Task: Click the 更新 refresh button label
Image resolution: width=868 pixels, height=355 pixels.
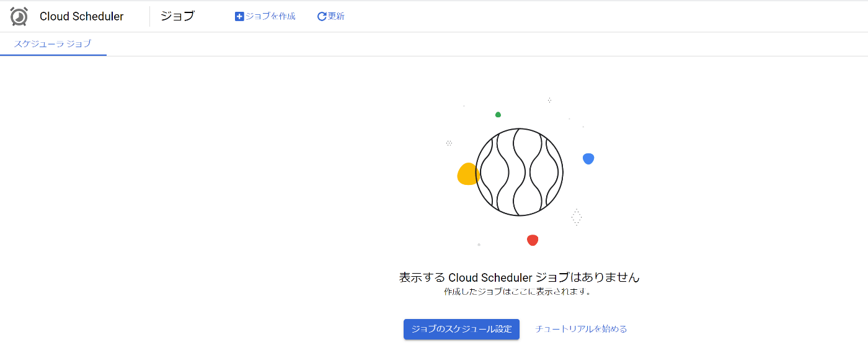Action: [x=336, y=17]
